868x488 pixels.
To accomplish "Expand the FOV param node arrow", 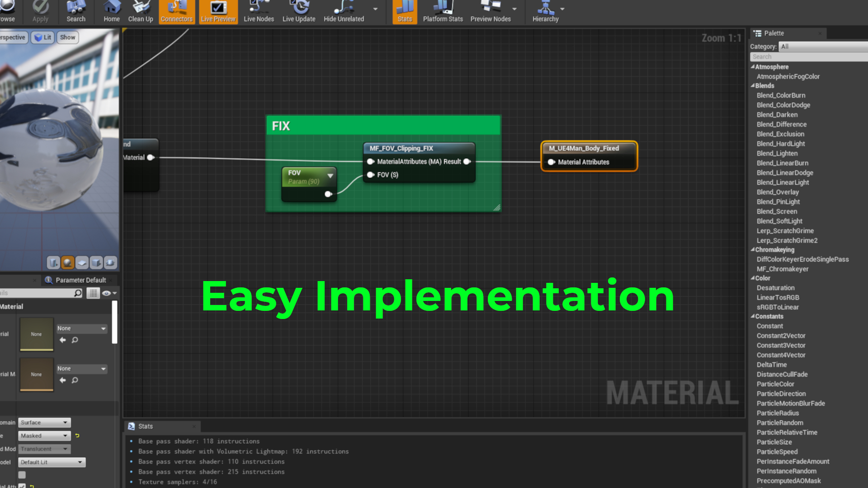I will click(330, 176).
